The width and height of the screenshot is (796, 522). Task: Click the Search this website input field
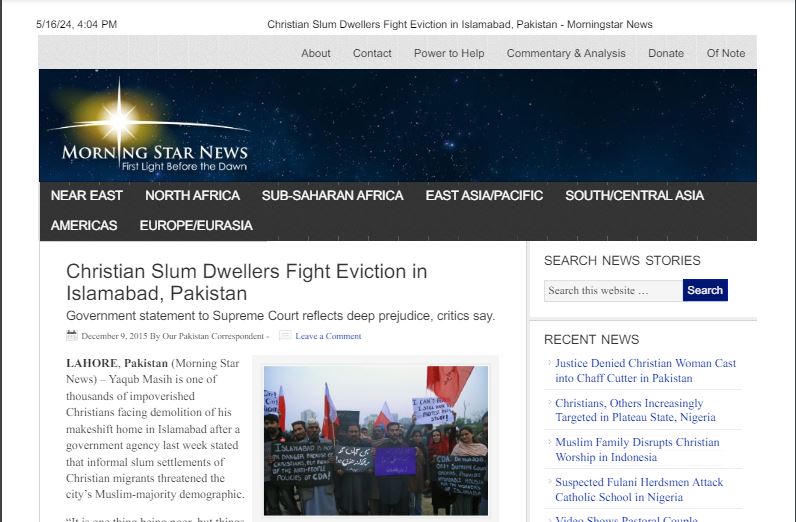[x=613, y=290]
